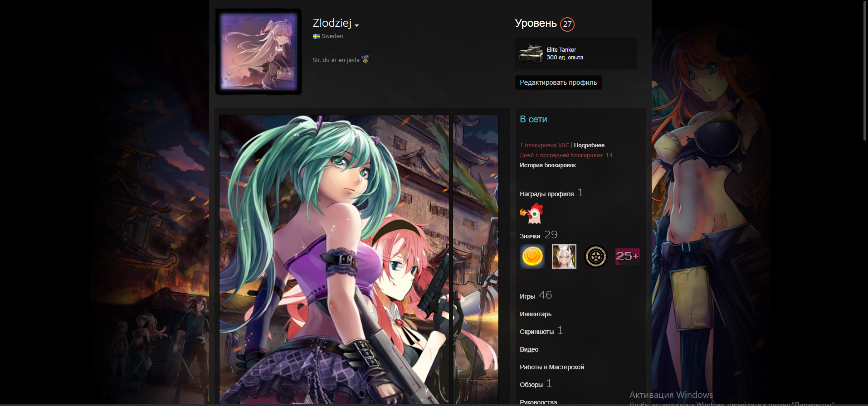Viewport: 868px width, 406px height.
Task: Click the Sweden flag icon
Action: coord(316,36)
